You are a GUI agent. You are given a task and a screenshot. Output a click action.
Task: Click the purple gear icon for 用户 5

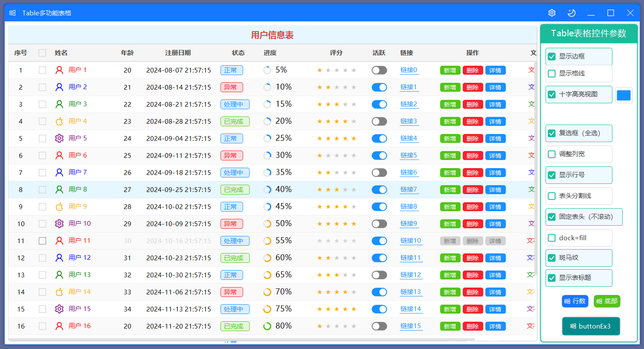(x=59, y=138)
